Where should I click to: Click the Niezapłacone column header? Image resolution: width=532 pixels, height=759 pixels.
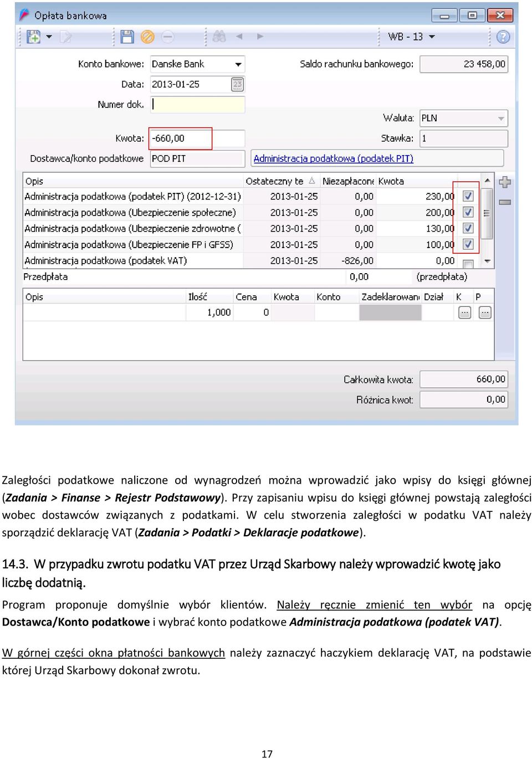348,181
